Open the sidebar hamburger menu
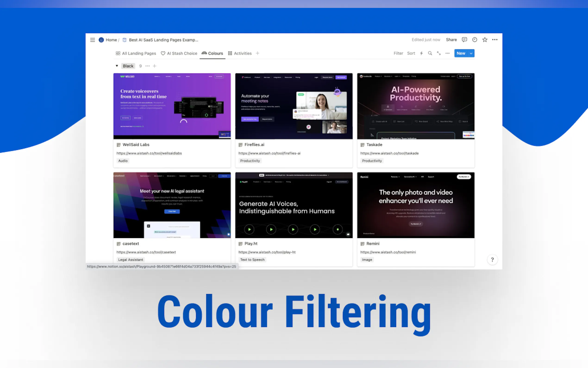Viewport: 588px width, 368px height. [92, 40]
